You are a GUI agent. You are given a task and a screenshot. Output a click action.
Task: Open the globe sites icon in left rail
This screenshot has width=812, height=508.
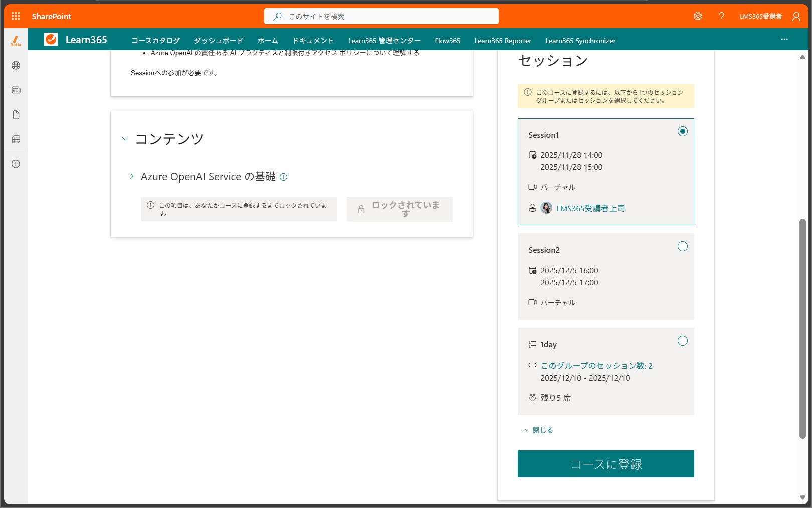pos(16,66)
